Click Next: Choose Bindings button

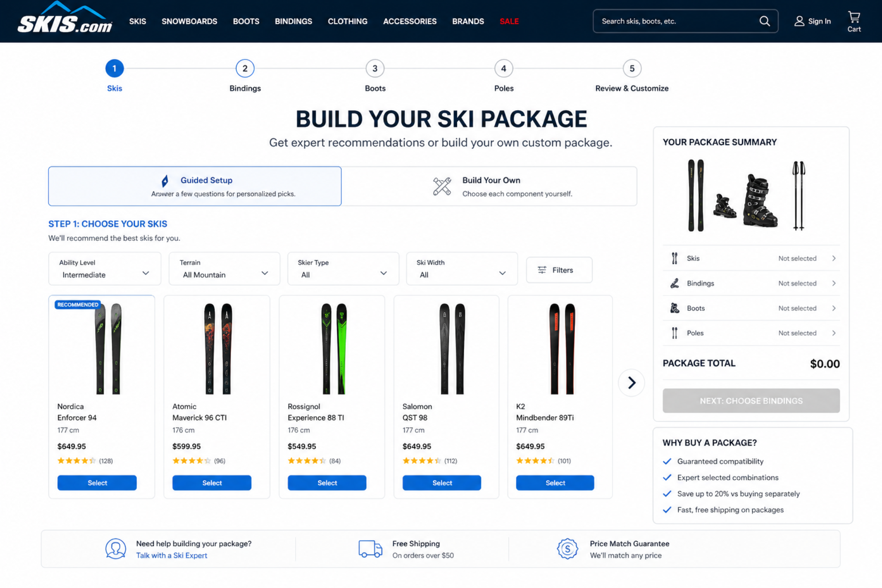(x=751, y=400)
